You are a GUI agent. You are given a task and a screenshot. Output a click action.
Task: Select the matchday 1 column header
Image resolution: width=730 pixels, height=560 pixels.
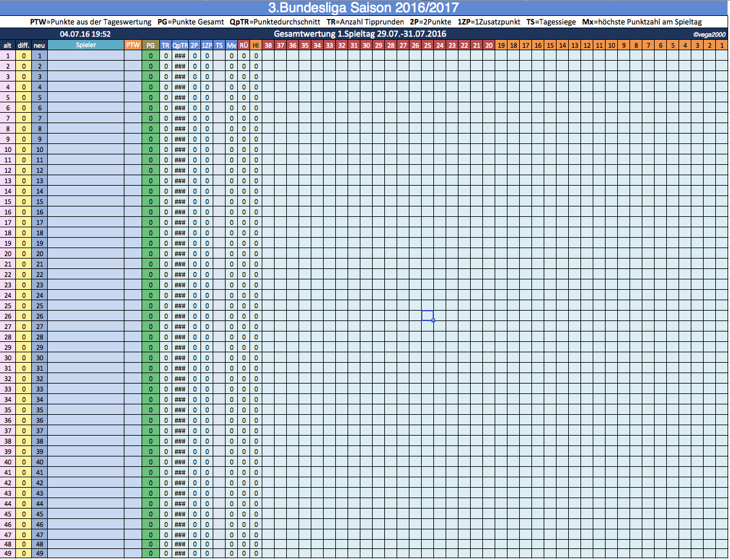722,45
